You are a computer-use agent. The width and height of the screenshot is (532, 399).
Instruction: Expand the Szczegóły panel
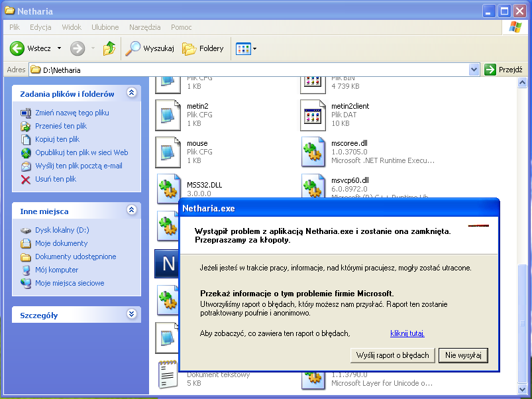point(132,313)
